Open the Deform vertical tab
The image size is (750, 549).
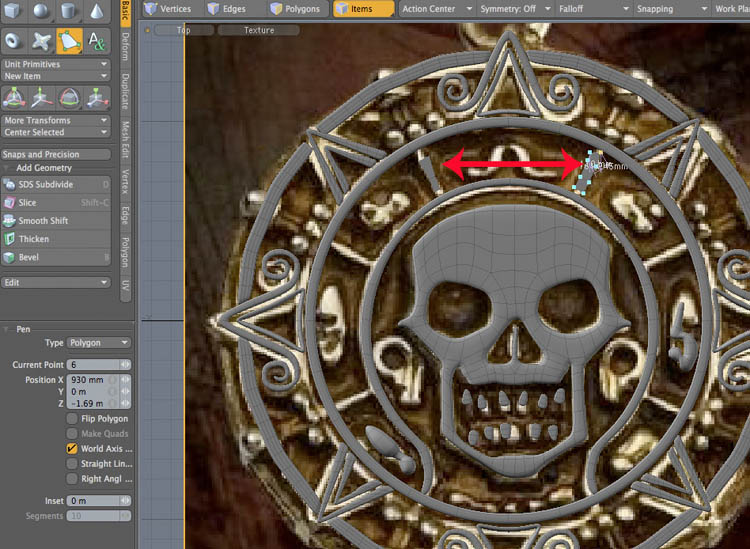(x=125, y=47)
